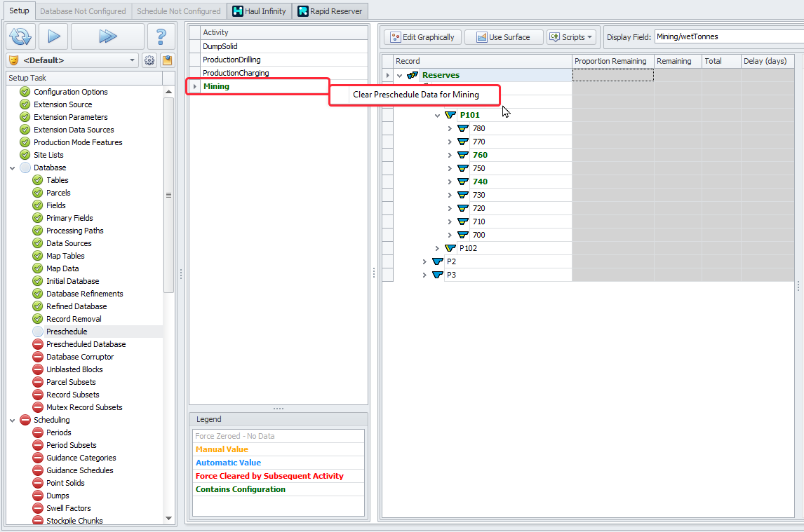Choose Clear Preschedule Data for Mining
This screenshot has height=532, width=804.
(415, 95)
